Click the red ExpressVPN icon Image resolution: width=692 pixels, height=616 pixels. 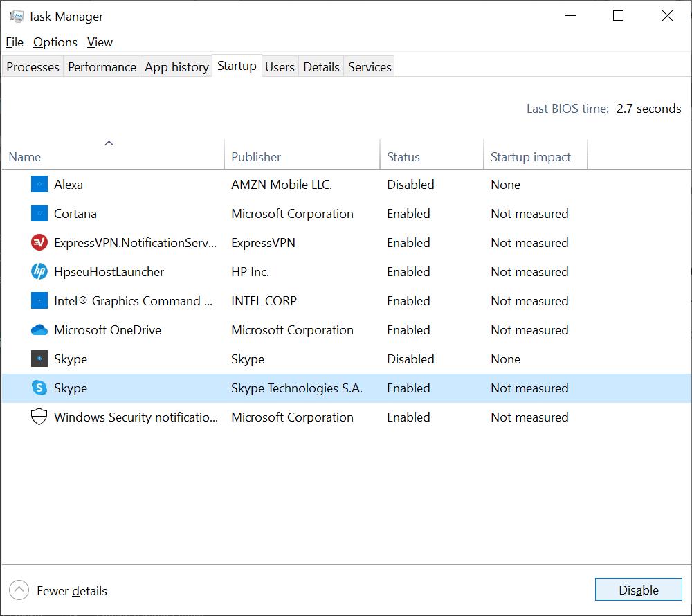[x=39, y=243]
